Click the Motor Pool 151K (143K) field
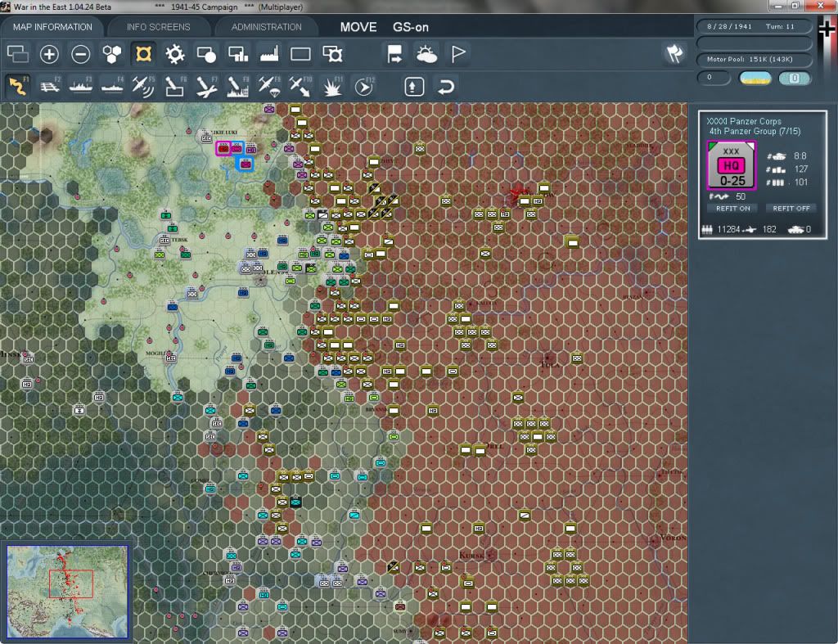Image resolution: width=838 pixels, height=644 pixels. point(754,59)
